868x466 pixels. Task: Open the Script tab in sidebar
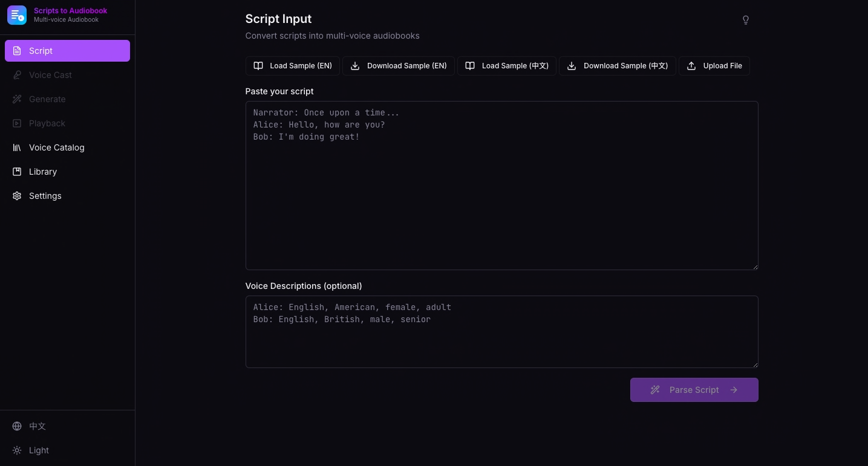[67, 51]
